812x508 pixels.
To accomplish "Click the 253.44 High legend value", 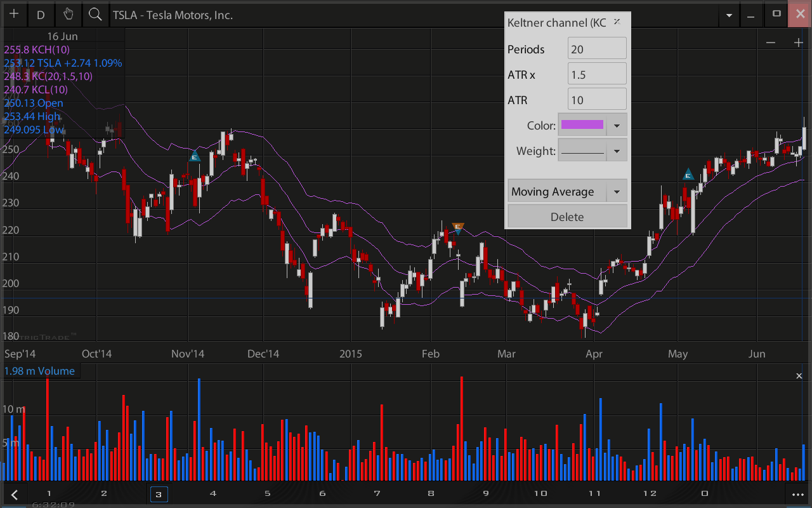I will pyautogui.click(x=32, y=116).
